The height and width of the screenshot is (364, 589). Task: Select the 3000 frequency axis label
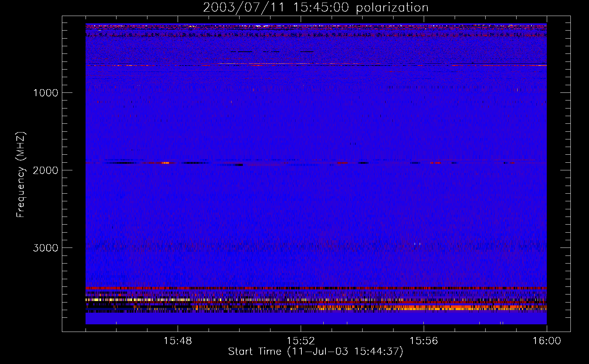(x=46, y=248)
